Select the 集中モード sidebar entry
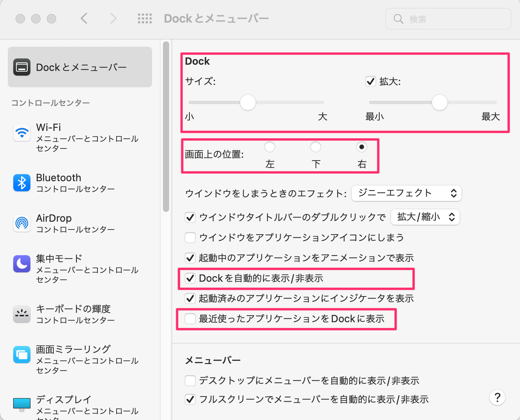The width and height of the screenshot is (520, 420). [x=80, y=268]
